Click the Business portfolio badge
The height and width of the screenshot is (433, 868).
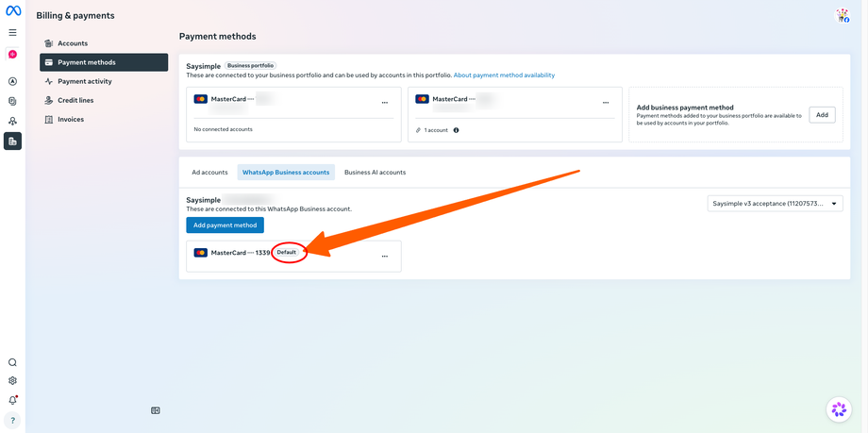[x=251, y=65]
